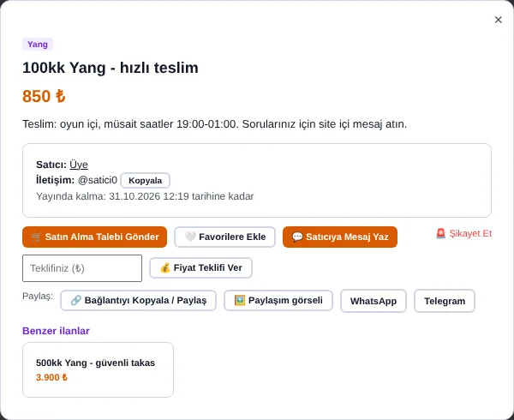Focus the Teklifiniz (₺) offer input field

[82, 268]
